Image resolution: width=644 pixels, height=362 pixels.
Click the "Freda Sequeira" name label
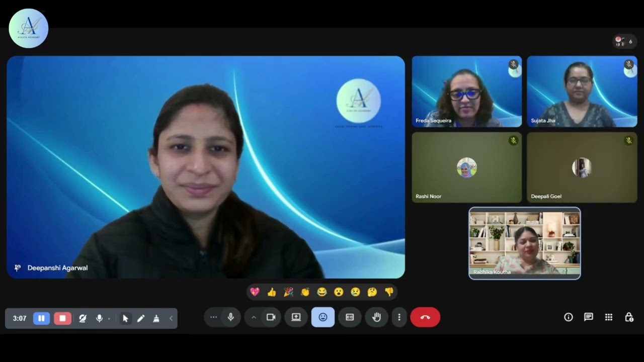tap(433, 121)
